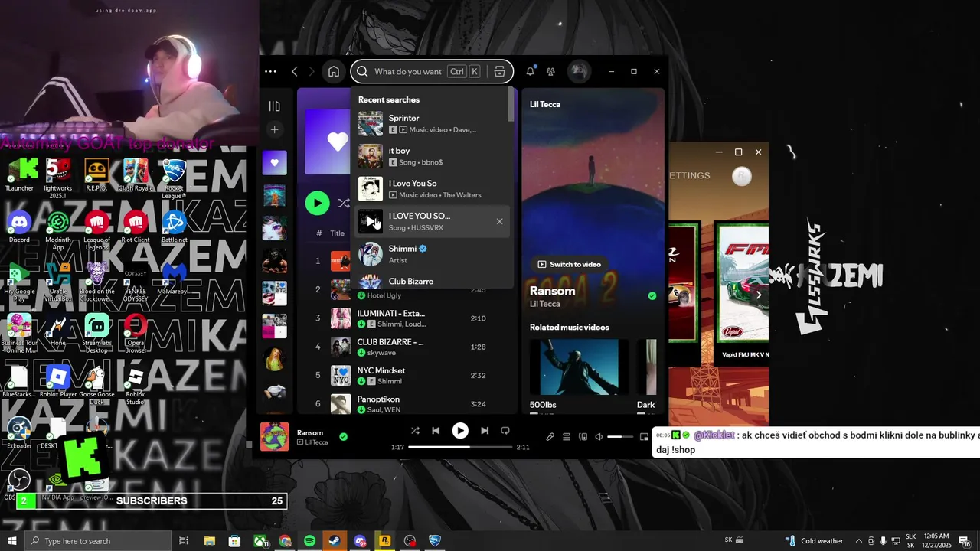Play track Panoptikon
The image size is (980, 551).
(378, 399)
